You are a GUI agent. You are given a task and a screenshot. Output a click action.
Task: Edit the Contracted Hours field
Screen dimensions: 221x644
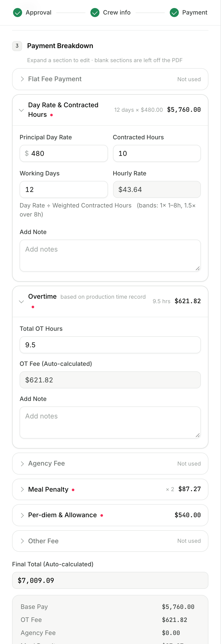coord(157,153)
